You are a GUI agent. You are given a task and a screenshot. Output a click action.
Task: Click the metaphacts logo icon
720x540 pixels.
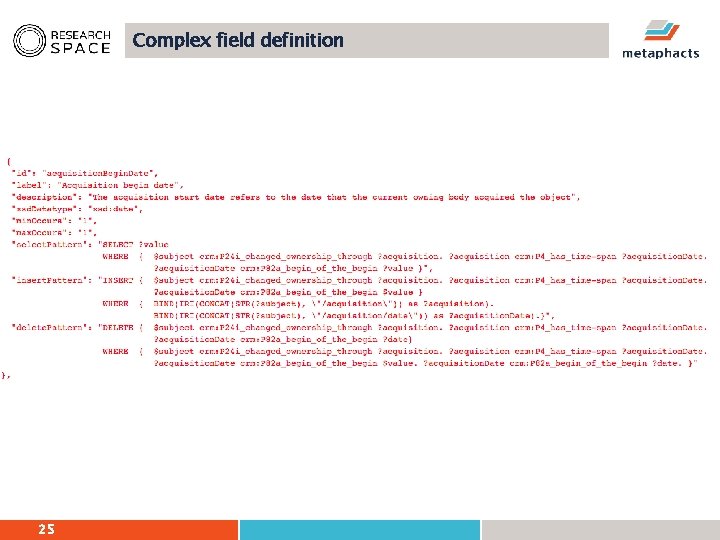[x=661, y=30]
